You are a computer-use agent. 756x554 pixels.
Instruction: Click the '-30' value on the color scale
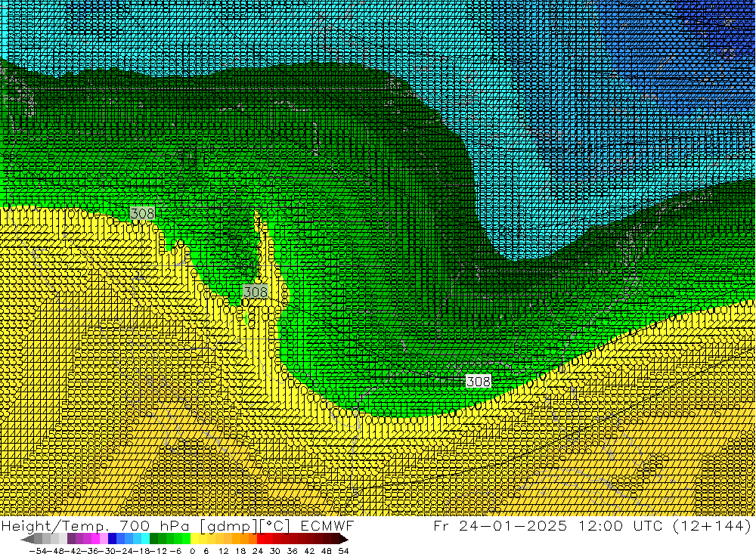pyautogui.click(x=106, y=551)
